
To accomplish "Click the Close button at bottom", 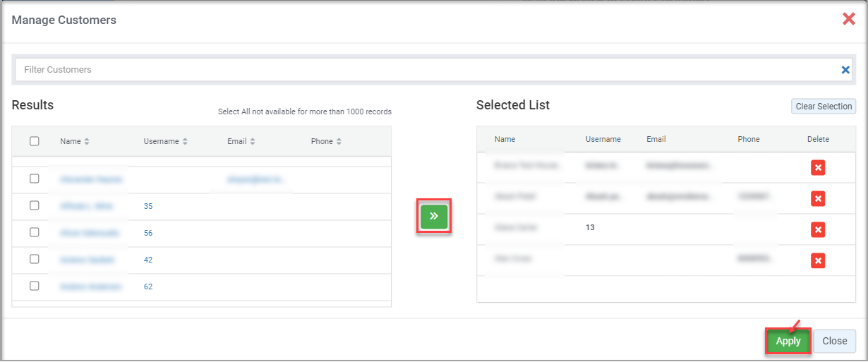I will (834, 341).
